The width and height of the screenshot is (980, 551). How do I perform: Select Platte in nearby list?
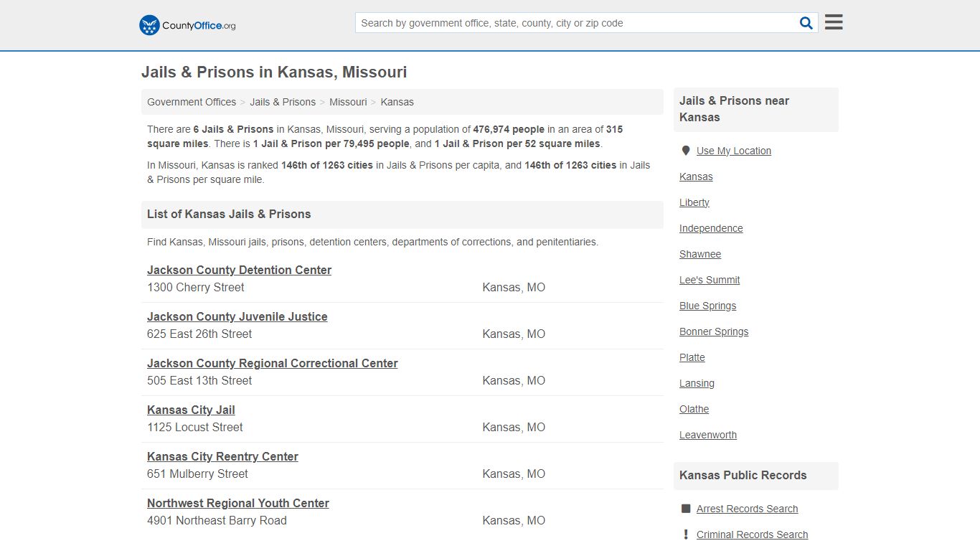(692, 357)
